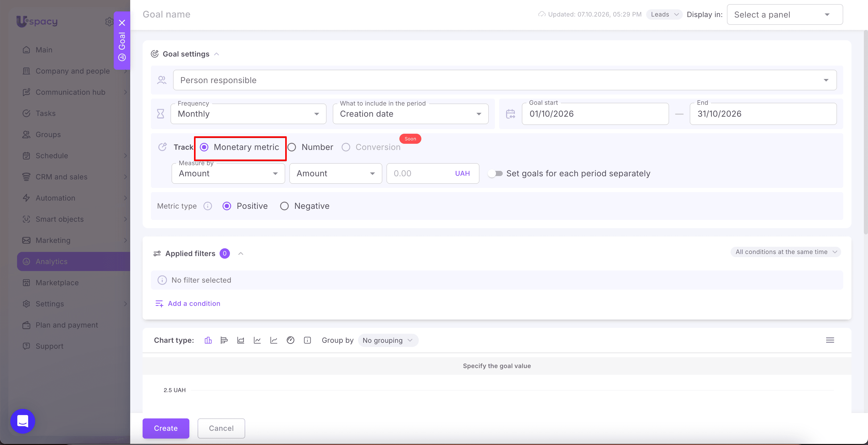Click the Metric type info icon

click(207, 206)
